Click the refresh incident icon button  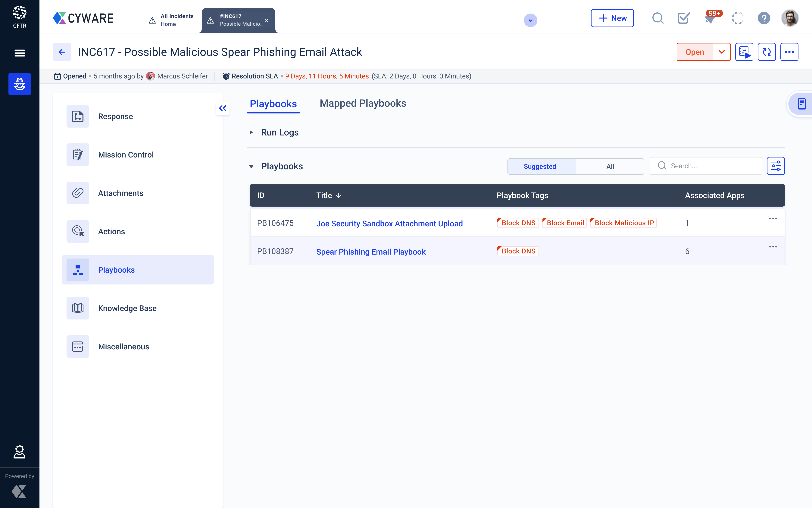point(767,52)
